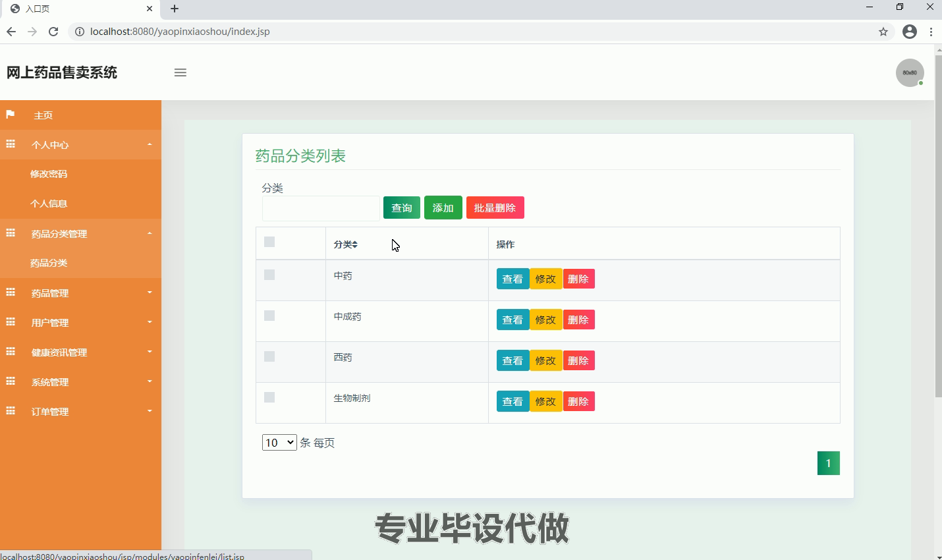Screen dimensions: 942x560
Task: Click the grid icon beside 用户管理
Action: click(10, 322)
